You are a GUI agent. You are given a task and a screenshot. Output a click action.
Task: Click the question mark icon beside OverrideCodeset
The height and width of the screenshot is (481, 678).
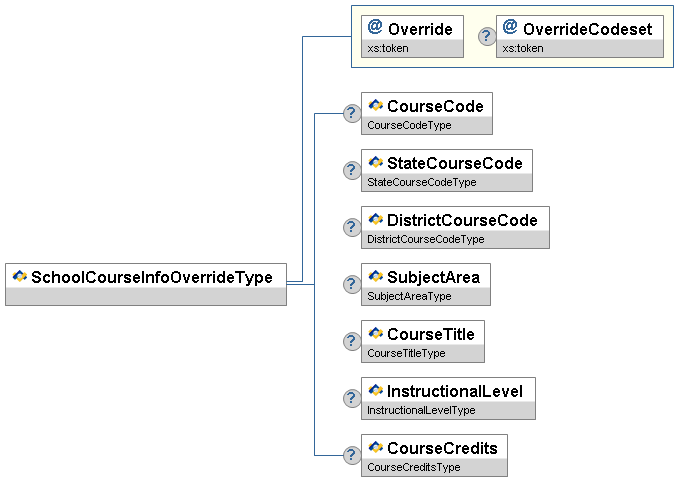click(486, 36)
